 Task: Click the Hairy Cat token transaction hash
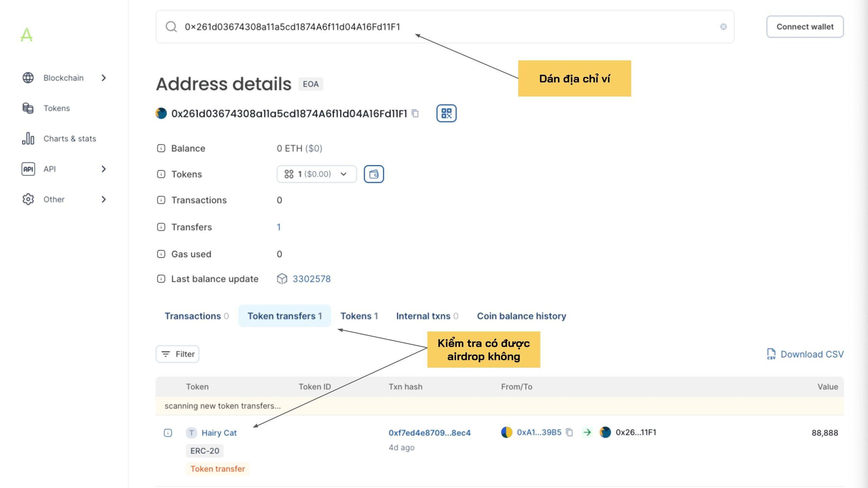(429, 432)
